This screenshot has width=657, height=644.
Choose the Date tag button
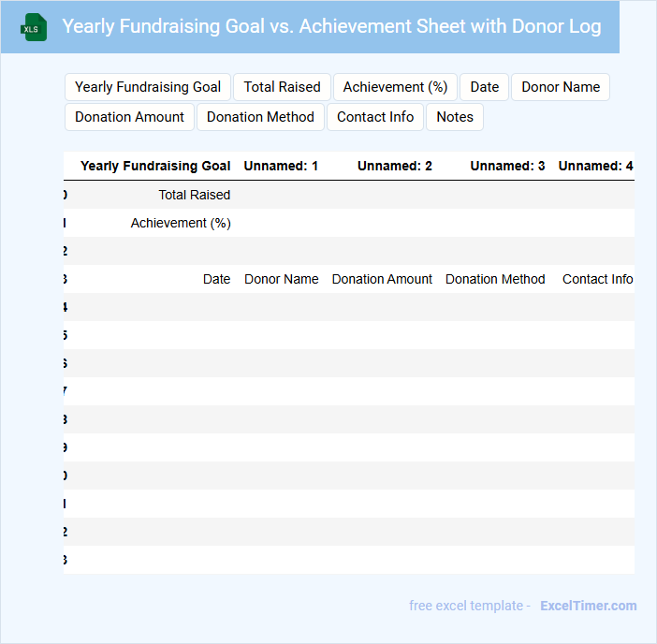[x=485, y=87]
